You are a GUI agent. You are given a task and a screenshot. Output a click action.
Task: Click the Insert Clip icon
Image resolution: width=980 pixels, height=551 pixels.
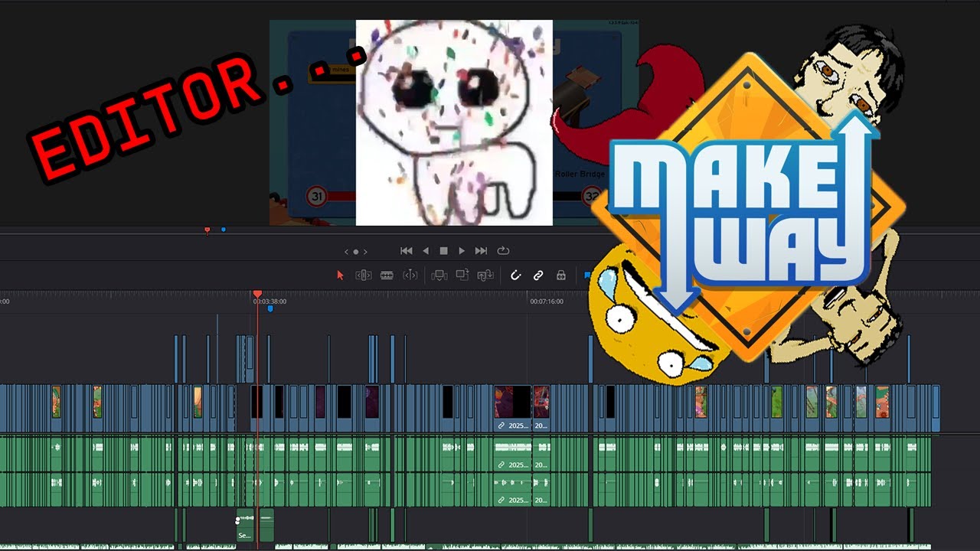pos(439,275)
